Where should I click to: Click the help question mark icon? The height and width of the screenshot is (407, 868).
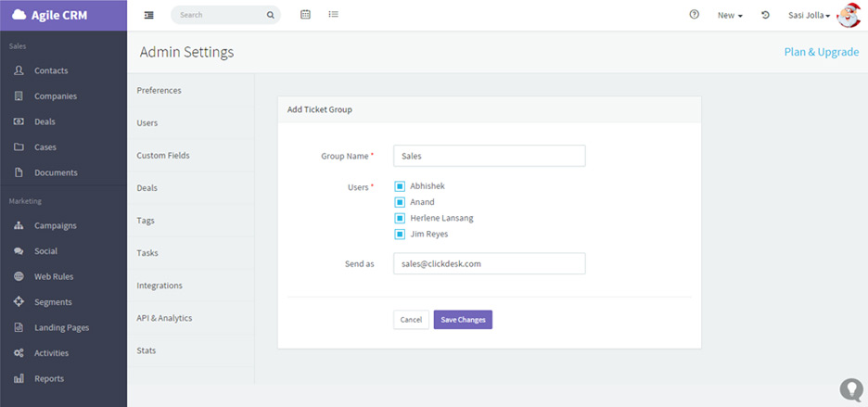[695, 15]
